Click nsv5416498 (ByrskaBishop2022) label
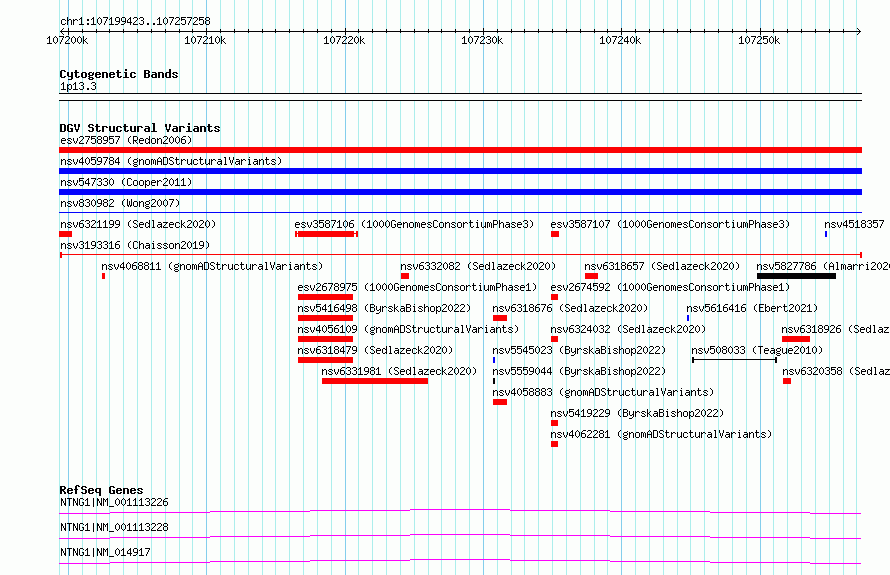 coord(384,308)
